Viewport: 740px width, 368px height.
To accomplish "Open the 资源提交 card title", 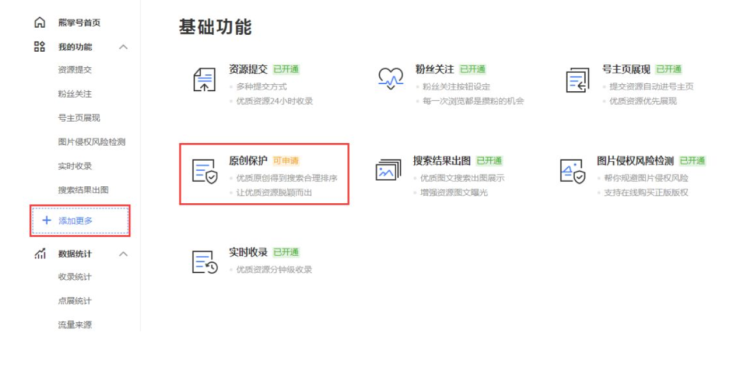I will point(248,69).
